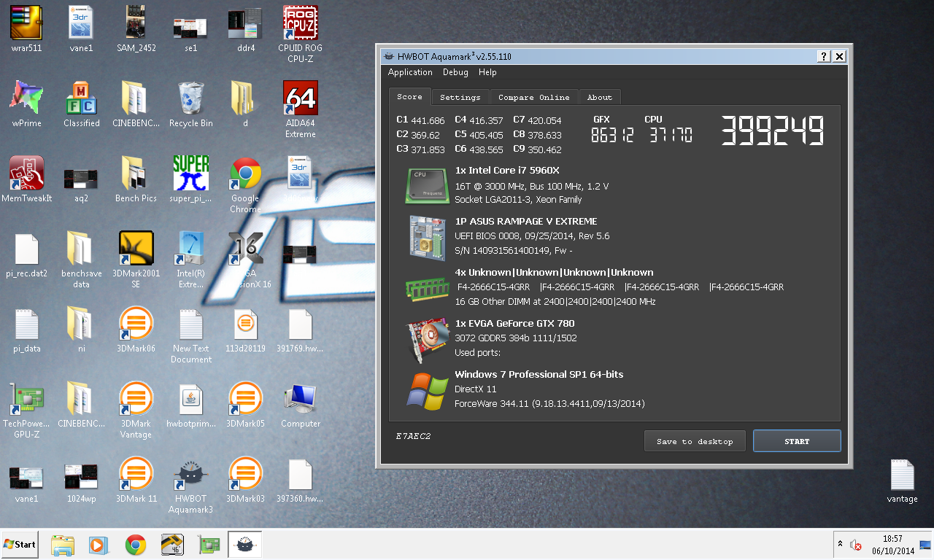
Task: Click the E7AEC2 checksum text
Action: (414, 436)
